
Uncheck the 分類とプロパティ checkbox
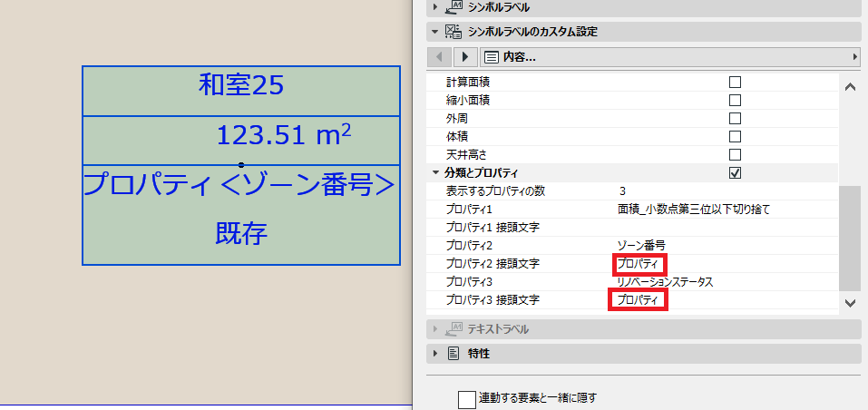[x=736, y=172]
